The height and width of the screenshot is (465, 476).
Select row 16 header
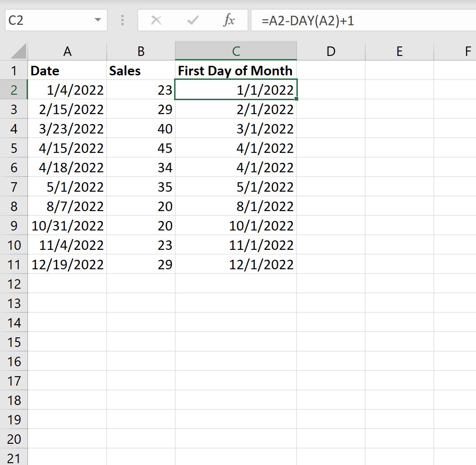(14, 362)
